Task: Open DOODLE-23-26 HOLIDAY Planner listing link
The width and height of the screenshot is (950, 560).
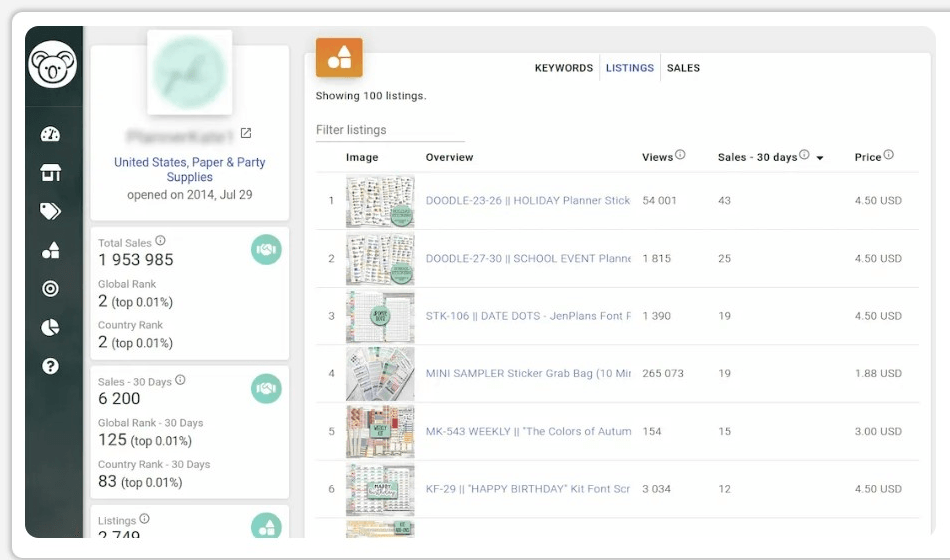Action: click(528, 201)
